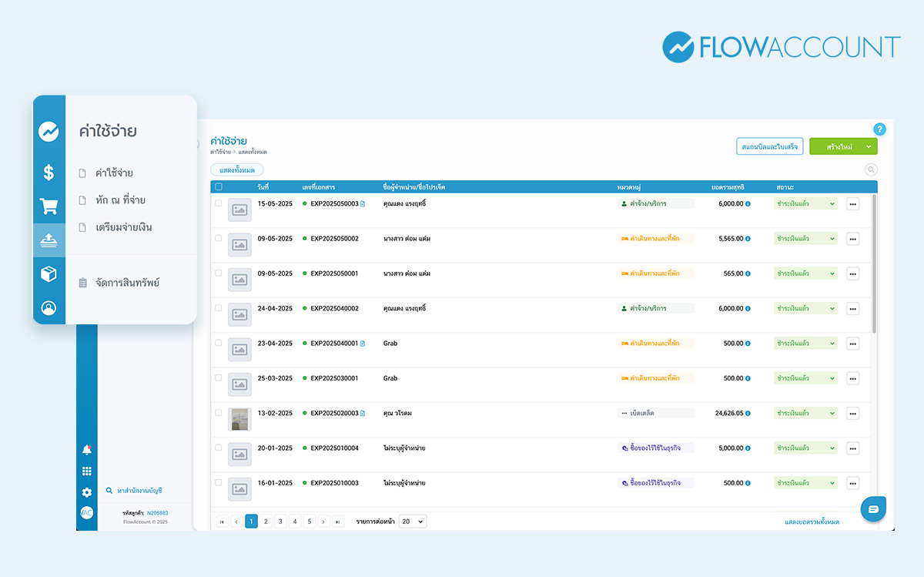Tick the select-all checkbox in table header
924x577 pixels.
tap(219, 186)
